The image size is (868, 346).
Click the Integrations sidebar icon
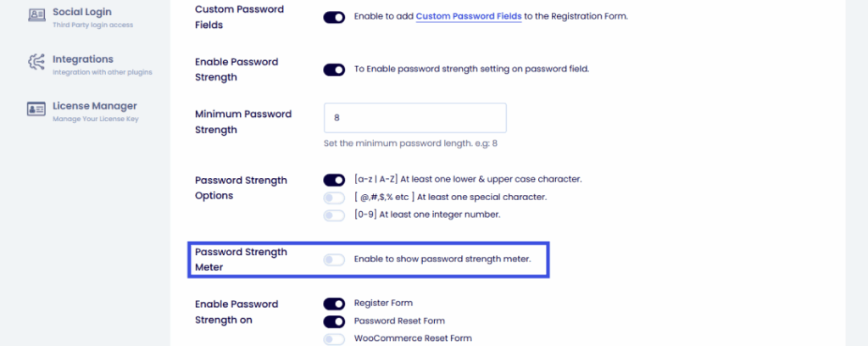tap(36, 61)
